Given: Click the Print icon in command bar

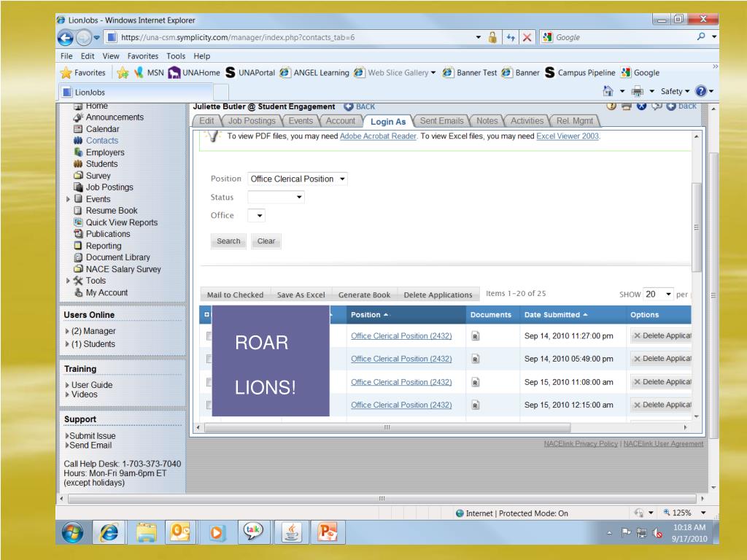Looking at the screenshot, I should (x=637, y=91).
